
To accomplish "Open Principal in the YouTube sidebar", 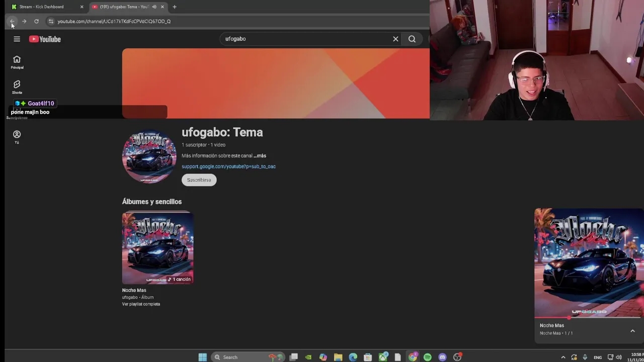I will [x=17, y=62].
